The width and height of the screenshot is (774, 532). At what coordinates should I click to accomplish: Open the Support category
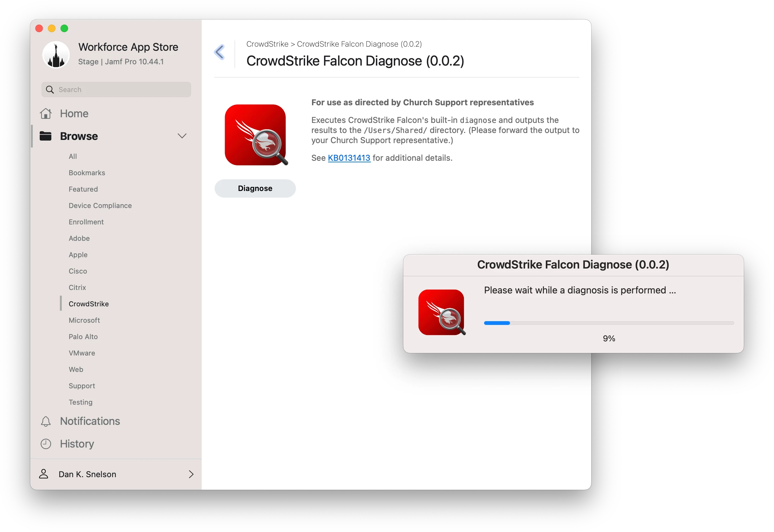pyautogui.click(x=82, y=386)
